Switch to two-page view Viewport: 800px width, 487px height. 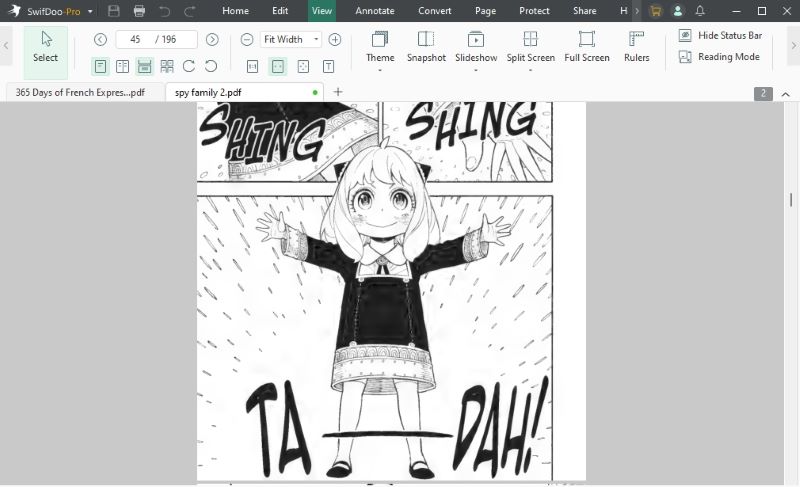122,66
